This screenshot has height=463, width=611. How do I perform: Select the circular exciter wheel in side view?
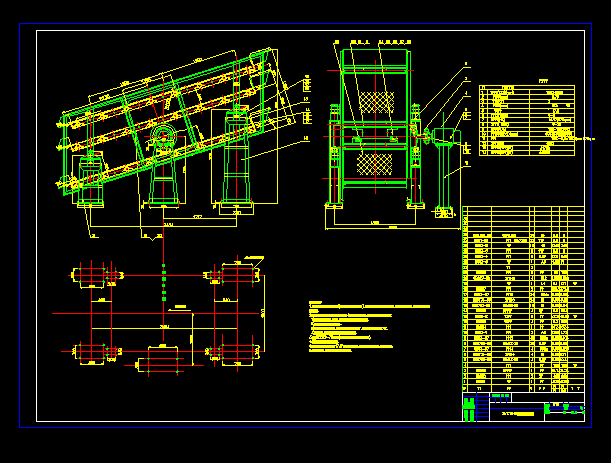(x=163, y=137)
